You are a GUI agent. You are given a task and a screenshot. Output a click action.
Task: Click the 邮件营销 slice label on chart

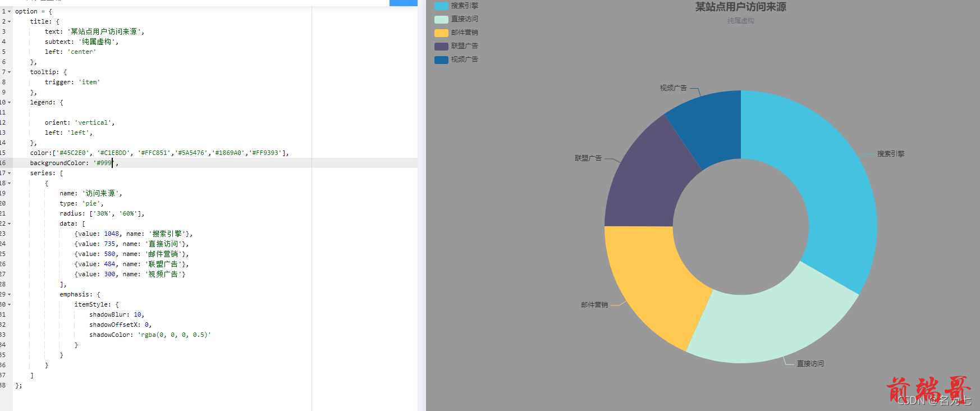pos(594,305)
